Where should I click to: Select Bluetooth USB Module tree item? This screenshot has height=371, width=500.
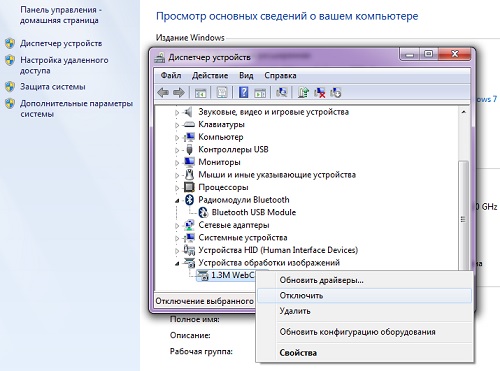pyautogui.click(x=253, y=212)
